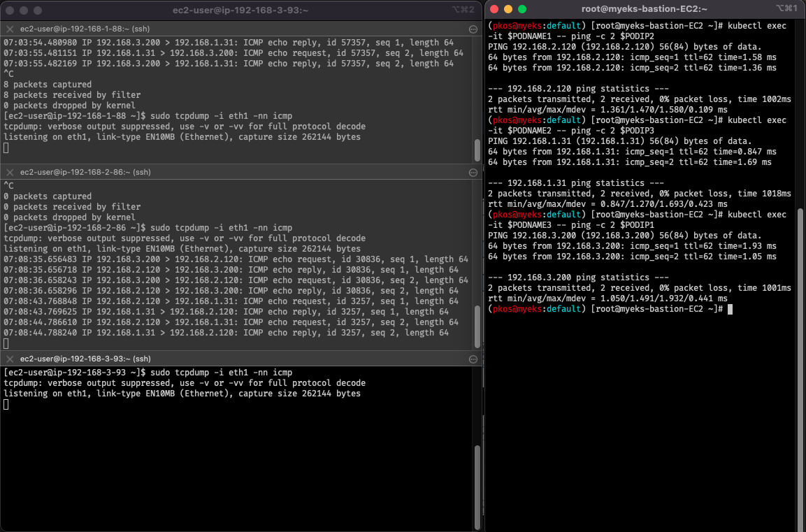The height and width of the screenshot is (532, 806).
Task: Click title bar text ec2-user@ip-192-168-3-93
Action: click(240, 10)
